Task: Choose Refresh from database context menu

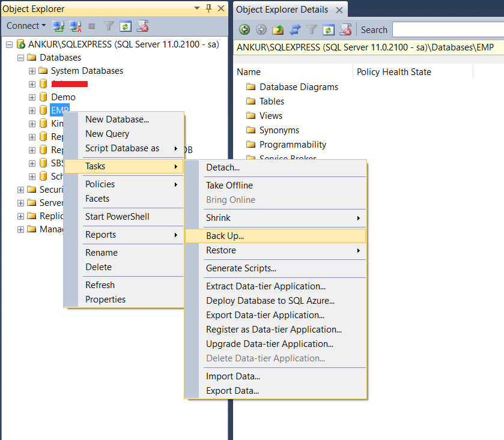Action: tap(124, 285)
